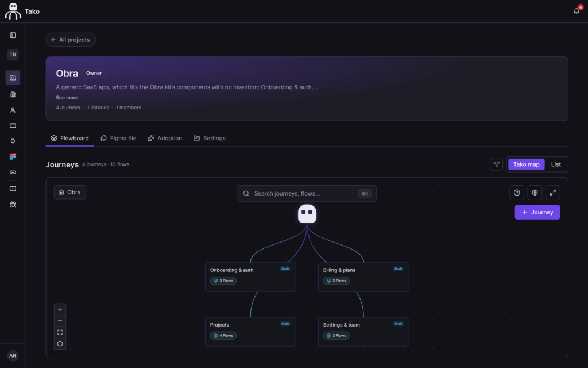The image size is (588, 368).
Task: Open the project Settings tab
Action: coord(210,138)
